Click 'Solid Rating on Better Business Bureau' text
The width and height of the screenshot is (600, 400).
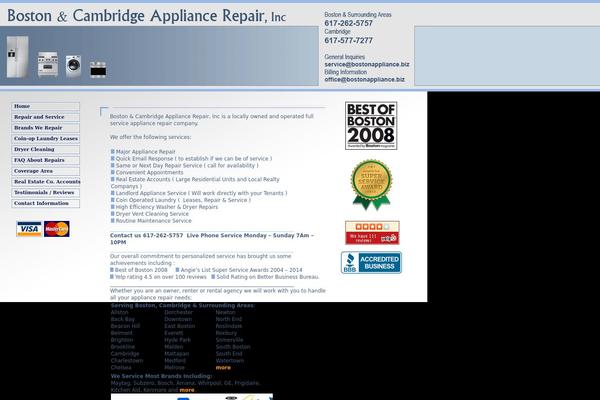click(267, 277)
